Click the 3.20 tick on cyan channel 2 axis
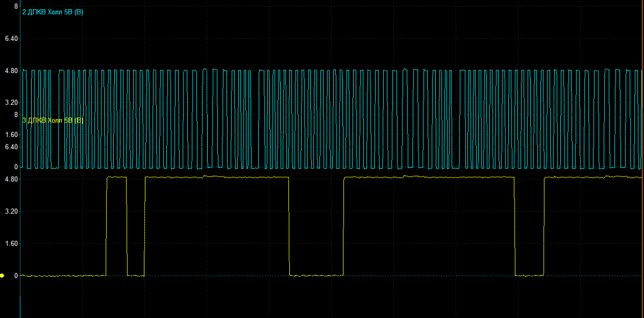Screen dimensions: 644x318 coord(11,102)
